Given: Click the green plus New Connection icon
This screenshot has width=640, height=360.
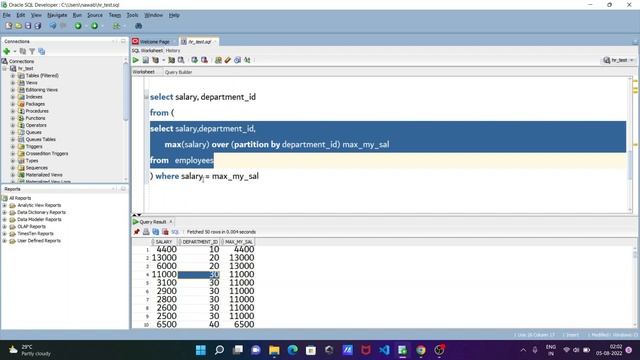Looking at the screenshot, I should (7, 51).
